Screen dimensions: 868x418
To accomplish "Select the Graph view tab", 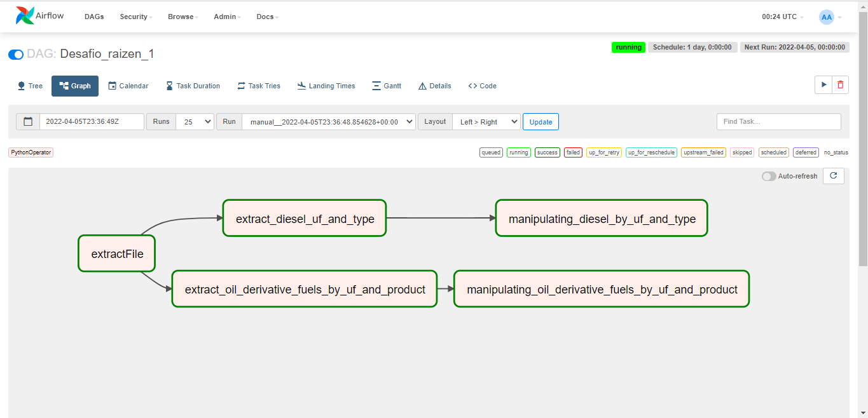I will click(75, 86).
